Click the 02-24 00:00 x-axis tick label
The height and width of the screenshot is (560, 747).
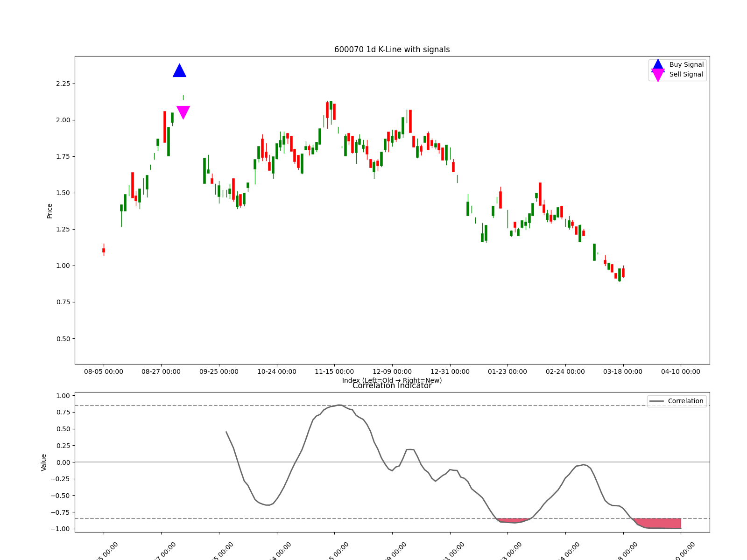(x=565, y=372)
